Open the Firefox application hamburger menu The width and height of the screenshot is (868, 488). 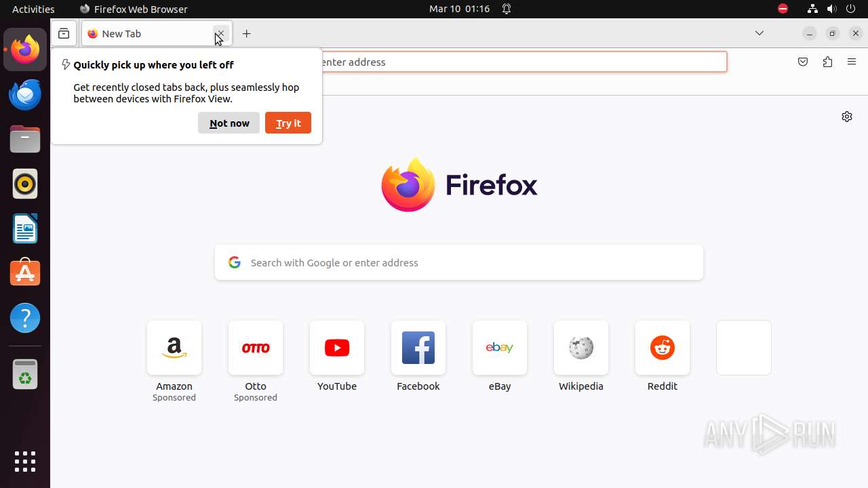[852, 62]
